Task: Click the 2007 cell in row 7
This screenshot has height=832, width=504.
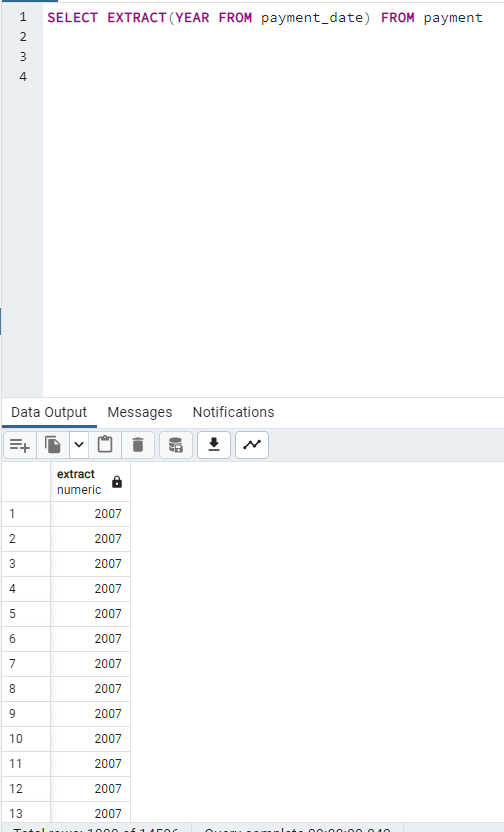Action: 90,663
